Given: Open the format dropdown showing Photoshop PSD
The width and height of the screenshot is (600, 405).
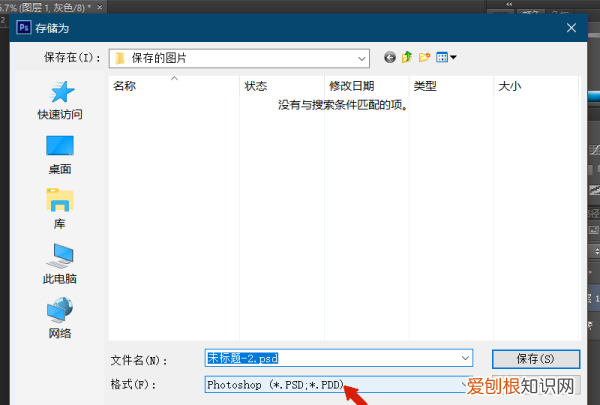Looking at the screenshot, I should [338, 385].
